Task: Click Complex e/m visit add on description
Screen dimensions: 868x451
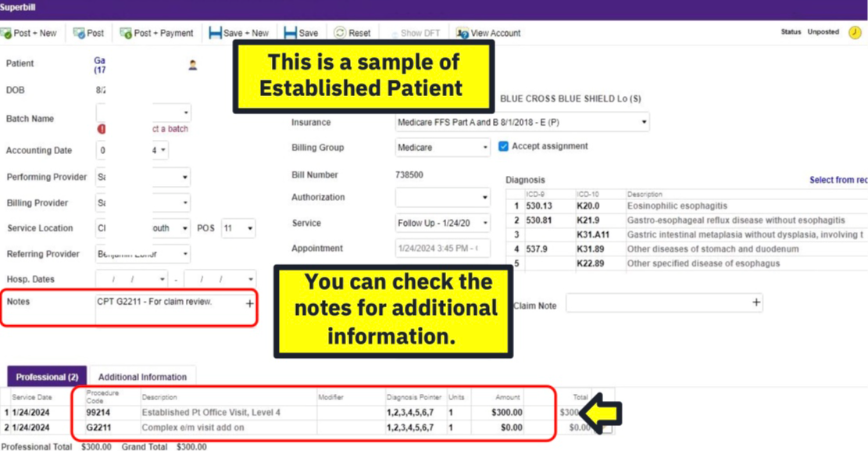Action: coord(193,428)
